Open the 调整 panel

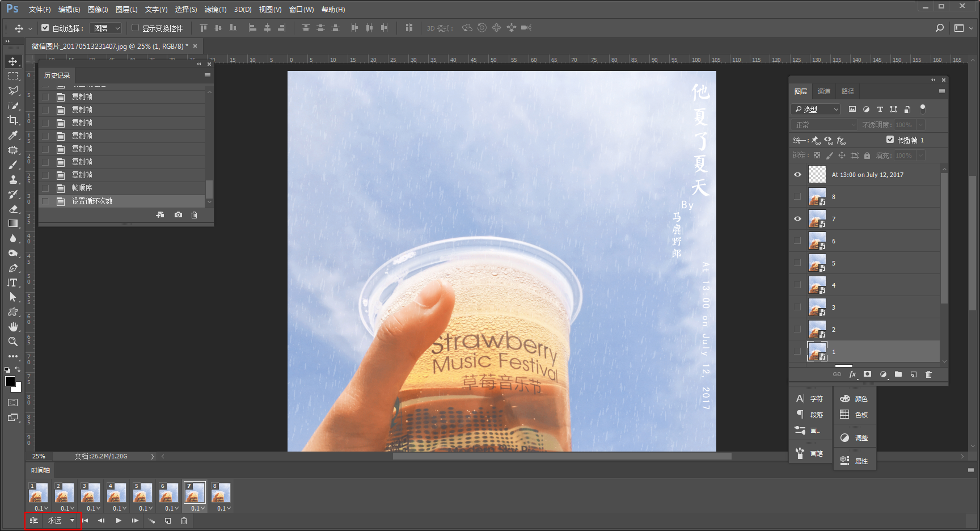[x=854, y=438]
